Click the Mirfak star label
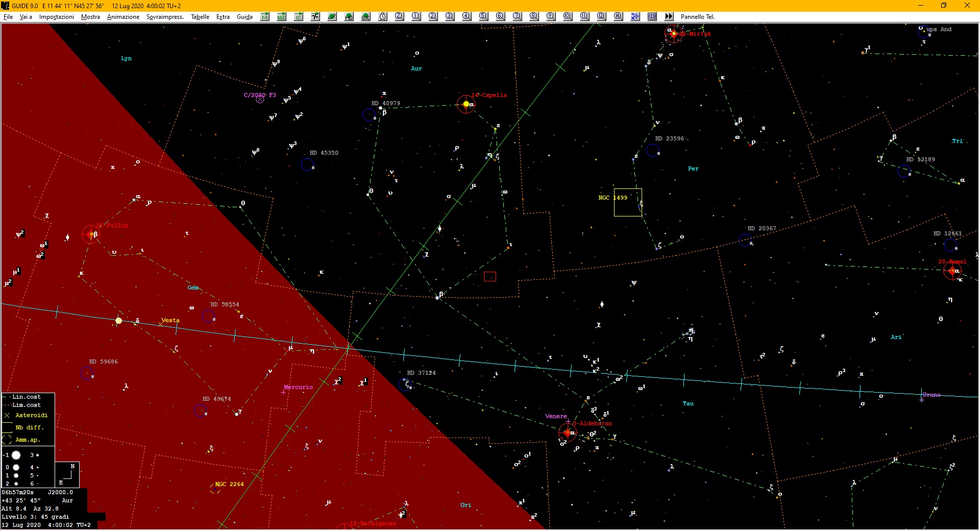This screenshot has width=980, height=531. [x=695, y=34]
